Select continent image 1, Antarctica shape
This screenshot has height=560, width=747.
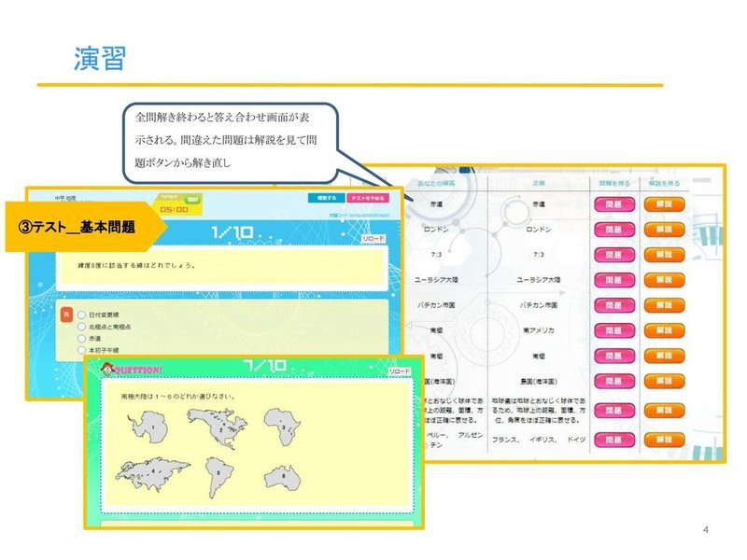(x=148, y=426)
